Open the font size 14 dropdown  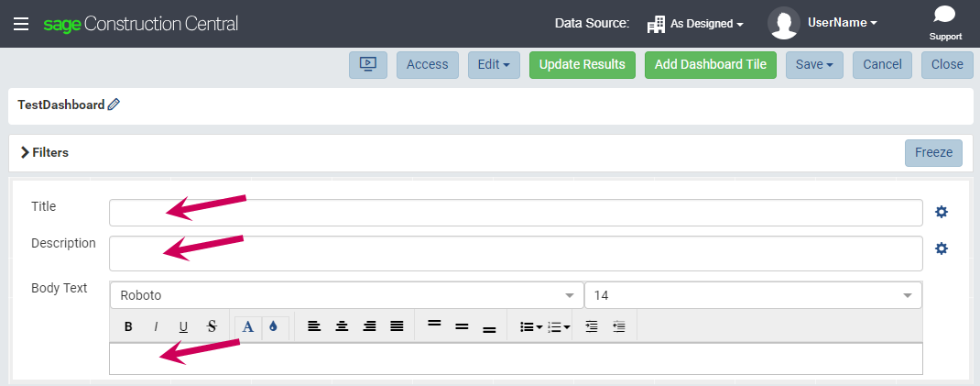point(753,295)
